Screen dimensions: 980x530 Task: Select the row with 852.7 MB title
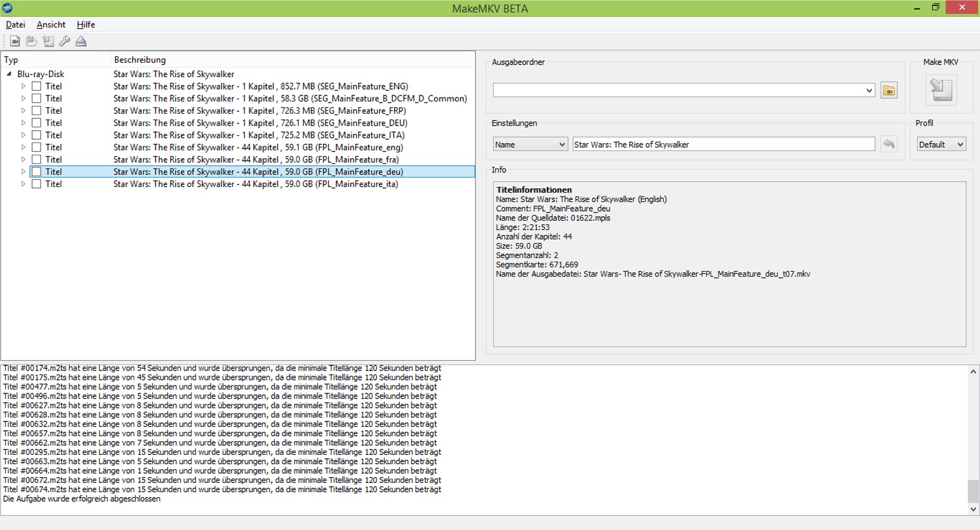[x=261, y=86]
